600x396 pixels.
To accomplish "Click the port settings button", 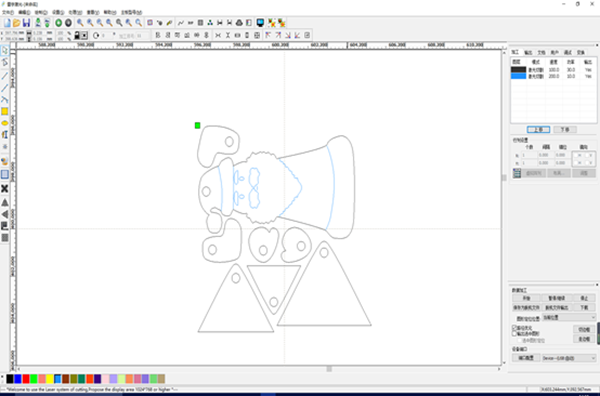I will [526, 358].
